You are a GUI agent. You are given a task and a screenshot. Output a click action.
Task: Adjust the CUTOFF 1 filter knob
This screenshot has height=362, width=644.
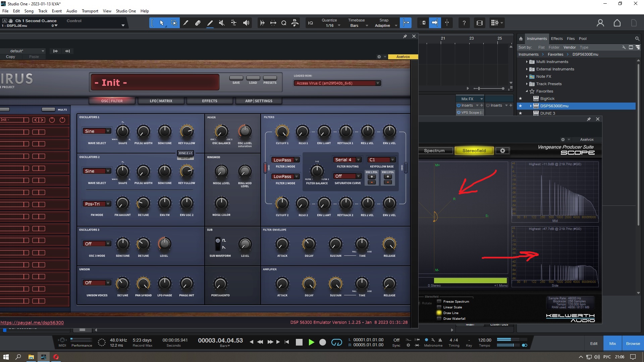point(282,131)
